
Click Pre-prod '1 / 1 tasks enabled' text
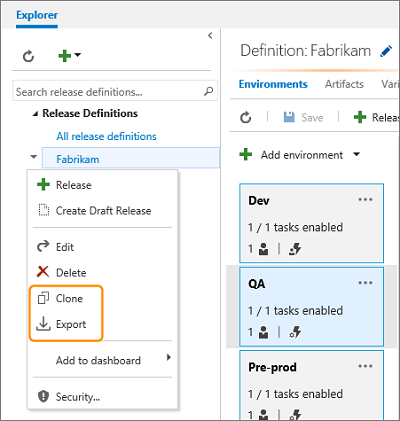[295, 394]
